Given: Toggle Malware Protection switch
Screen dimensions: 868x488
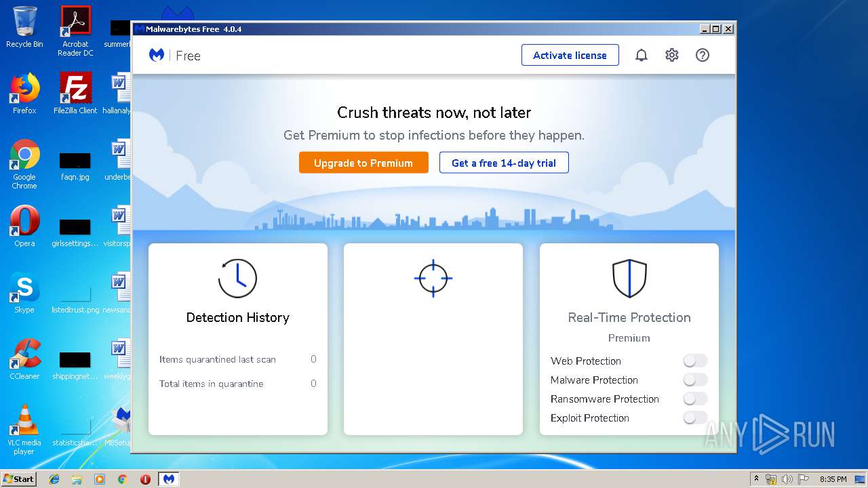Looking at the screenshot, I should tap(695, 380).
